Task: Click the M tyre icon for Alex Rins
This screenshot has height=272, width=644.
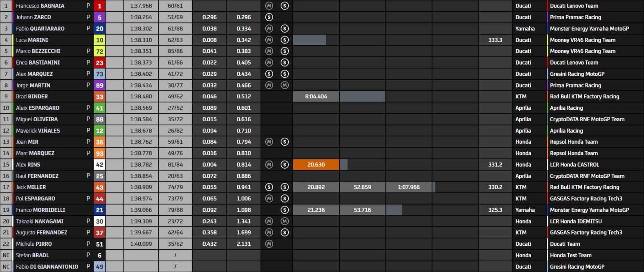Action: click(269, 165)
